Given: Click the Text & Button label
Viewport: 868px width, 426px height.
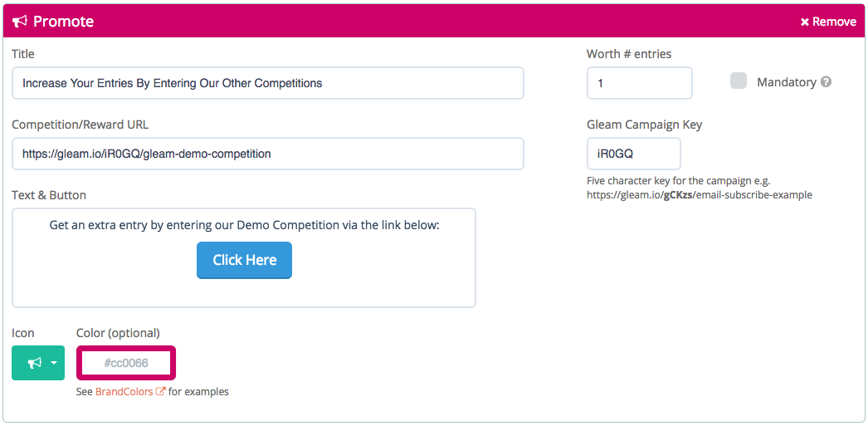Looking at the screenshot, I should point(49,195).
